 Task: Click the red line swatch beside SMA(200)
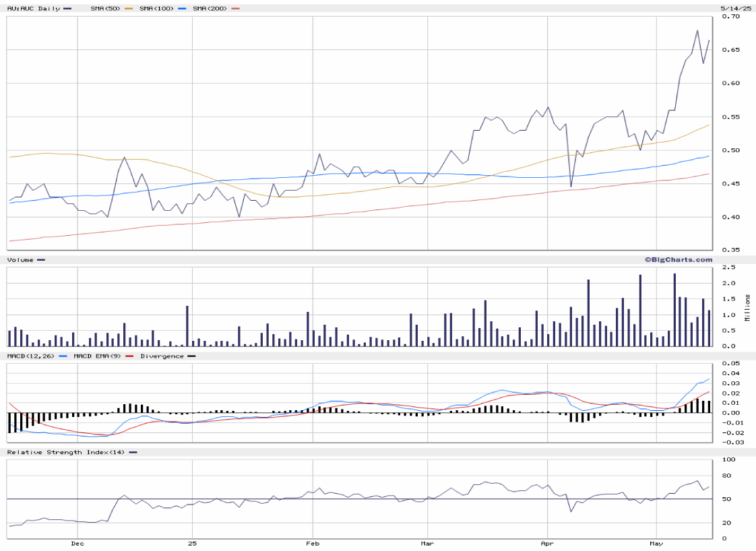(235, 9)
